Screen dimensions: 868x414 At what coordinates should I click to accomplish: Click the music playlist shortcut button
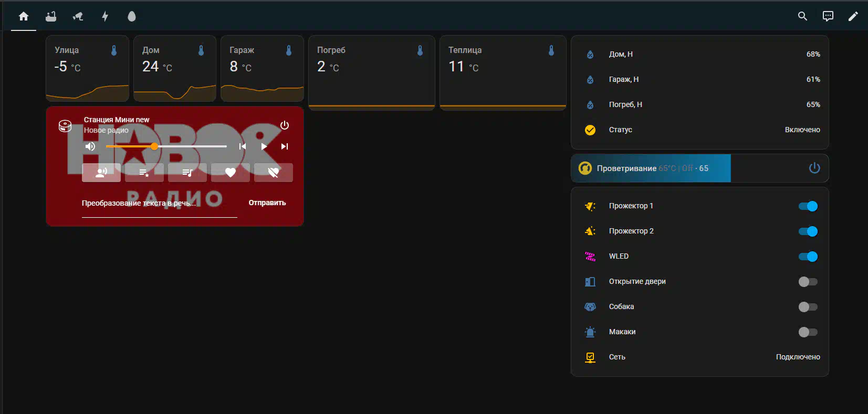[187, 172]
